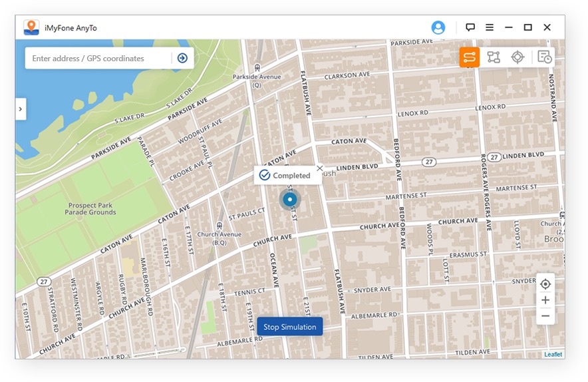Open the history records icon
This screenshot has width=588, height=382.
pos(545,57)
